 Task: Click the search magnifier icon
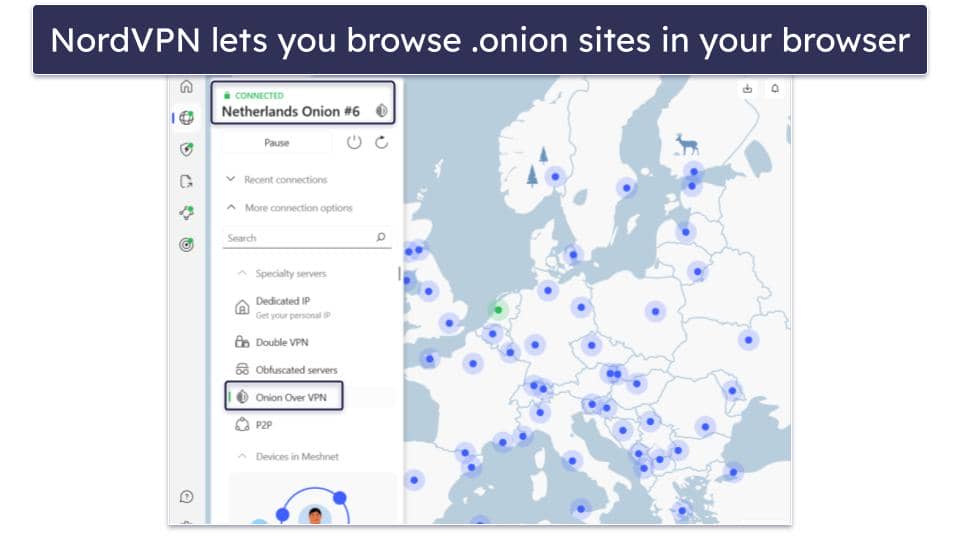pos(381,237)
